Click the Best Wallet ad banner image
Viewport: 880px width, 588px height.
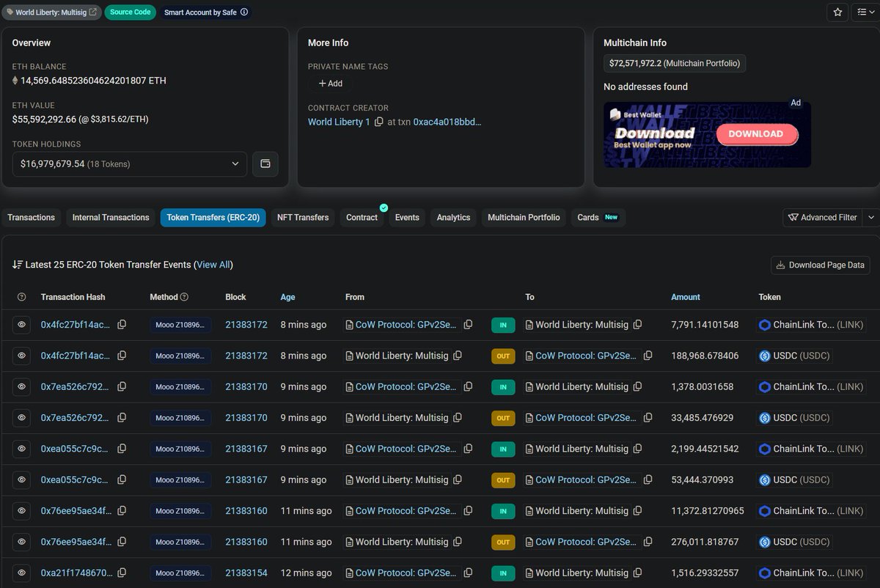(x=707, y=135)
